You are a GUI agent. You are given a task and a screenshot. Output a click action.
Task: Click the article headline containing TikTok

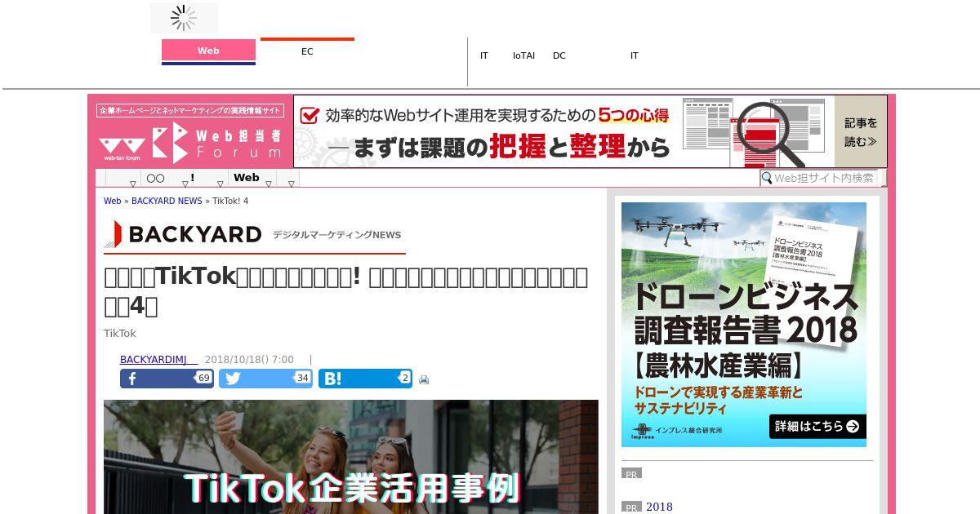(345, 291)
